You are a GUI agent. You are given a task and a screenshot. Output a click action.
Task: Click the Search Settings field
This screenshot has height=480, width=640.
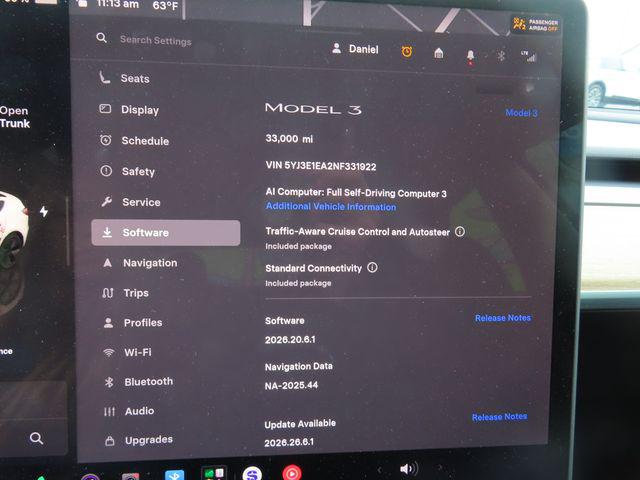(156, 40)
